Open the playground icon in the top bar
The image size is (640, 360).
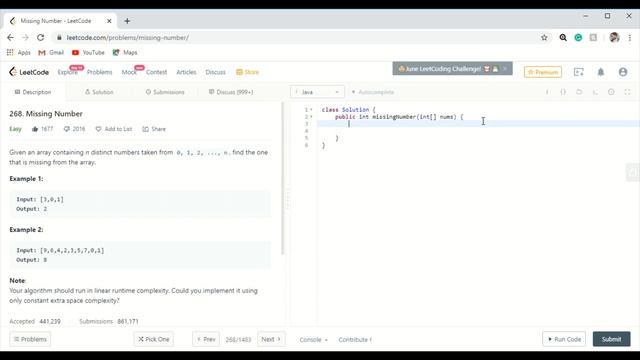click(579, 72)
